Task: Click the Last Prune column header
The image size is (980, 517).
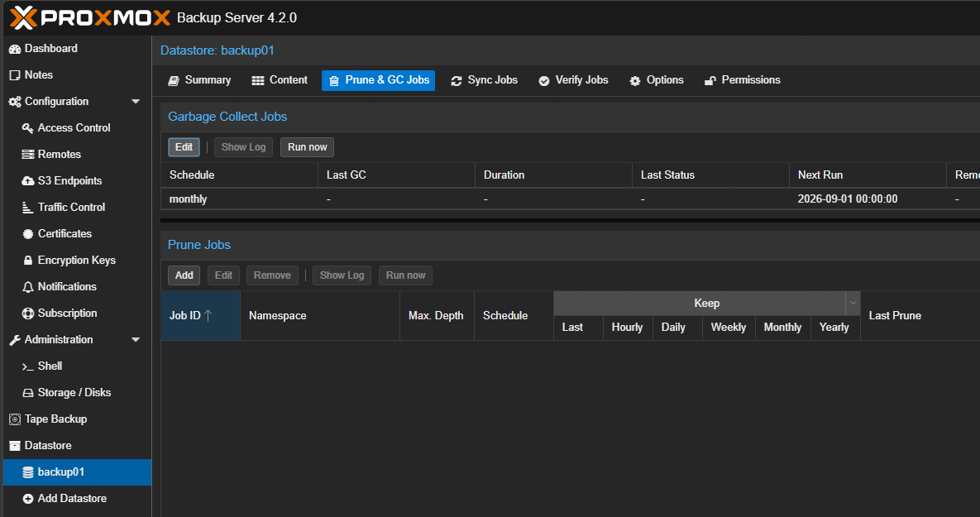Action: click(x=920, y=316)
